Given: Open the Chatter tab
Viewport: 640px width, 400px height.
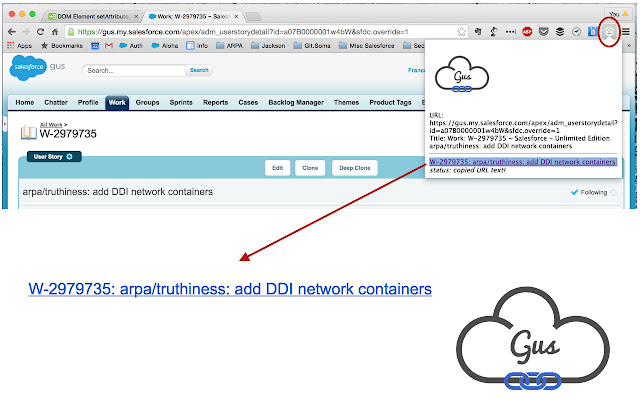Looking at the screenshot, I should click(56, 102).
